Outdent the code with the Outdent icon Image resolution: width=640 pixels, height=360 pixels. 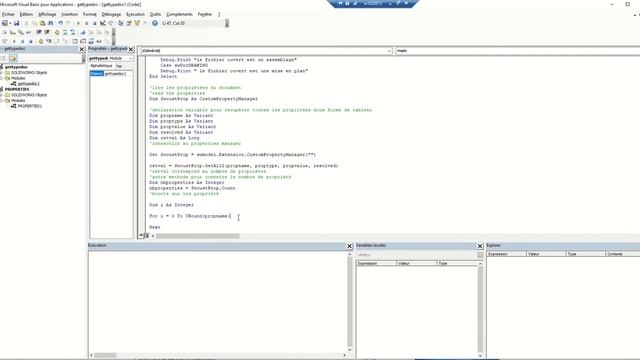[47, 32]
